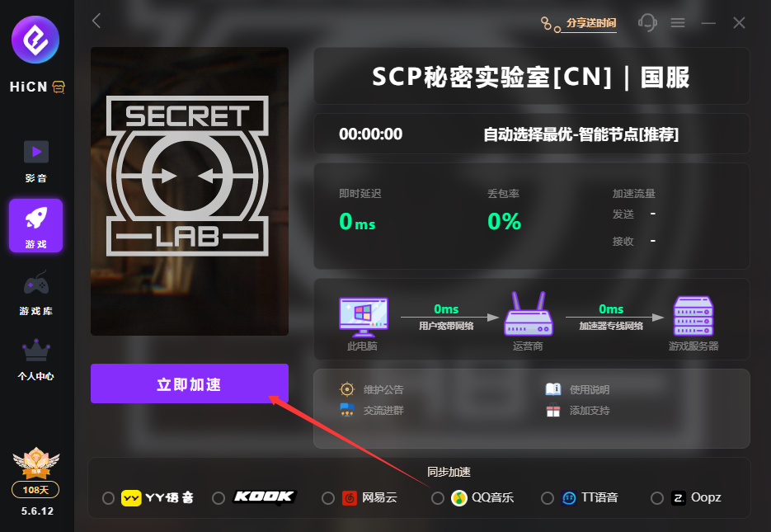Image resolution: width=771 pixels, height=532 pixels.
Task: Toggle the Oopz sync radio button
Action: pyautogui.click(x=657, y=498)
